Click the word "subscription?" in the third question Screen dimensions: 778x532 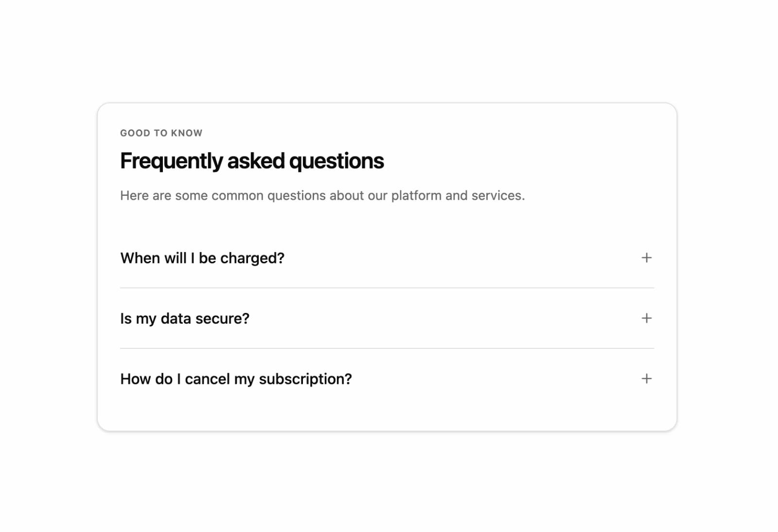[305, 379]
